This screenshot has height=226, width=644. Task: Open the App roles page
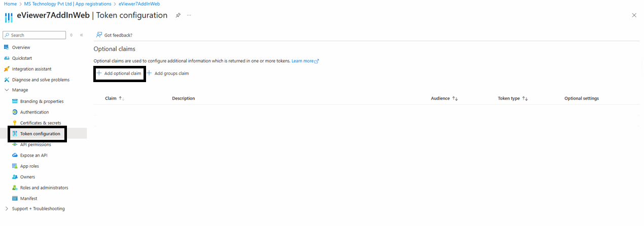(29, 166)
